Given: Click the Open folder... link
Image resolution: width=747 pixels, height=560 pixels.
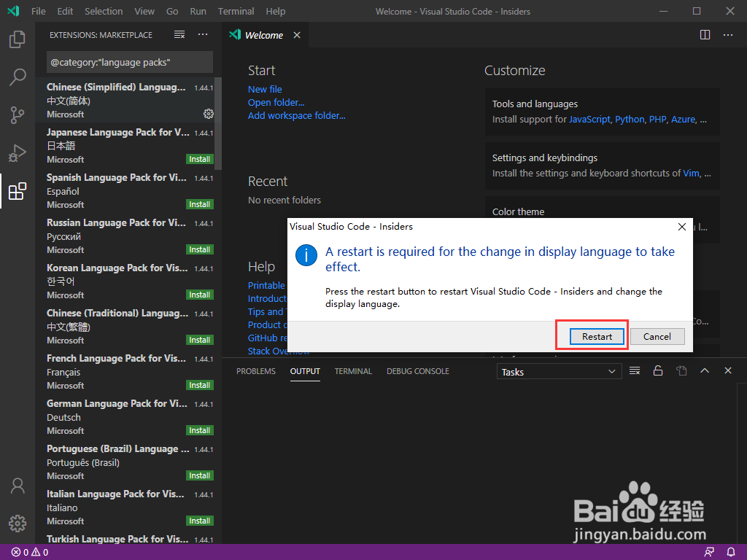Looking at the screenshot, I should 276,102.
